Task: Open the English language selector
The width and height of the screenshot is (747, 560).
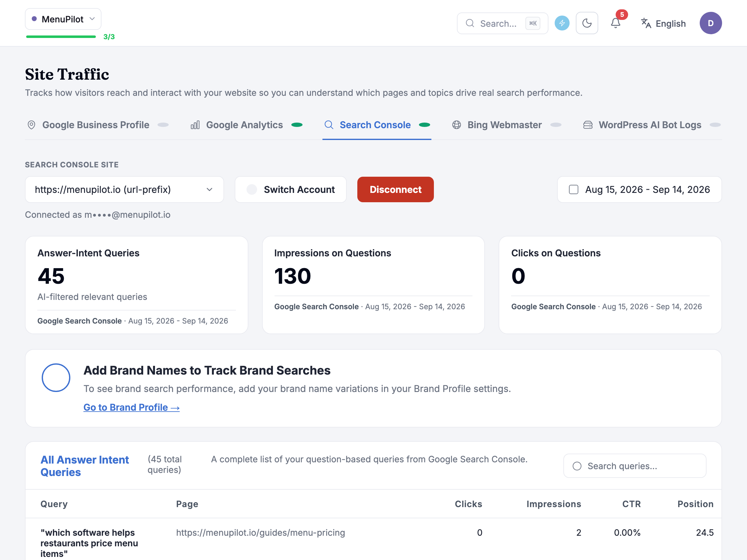Action: pos(663,23)
